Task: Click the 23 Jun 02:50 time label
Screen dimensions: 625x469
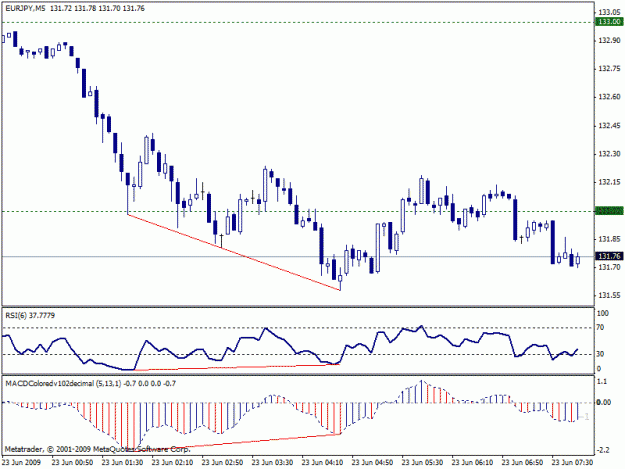Action: [x=222, y=462]
